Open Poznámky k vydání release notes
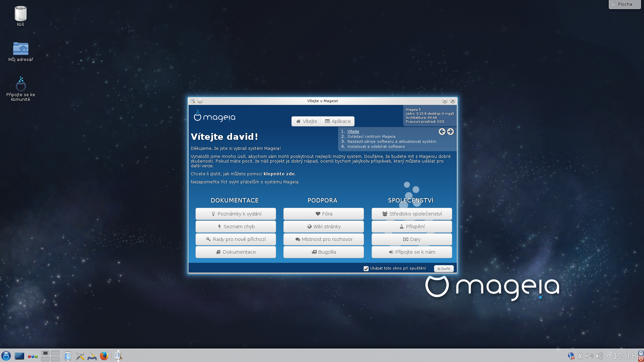The image size is (644, 362). 236,214
